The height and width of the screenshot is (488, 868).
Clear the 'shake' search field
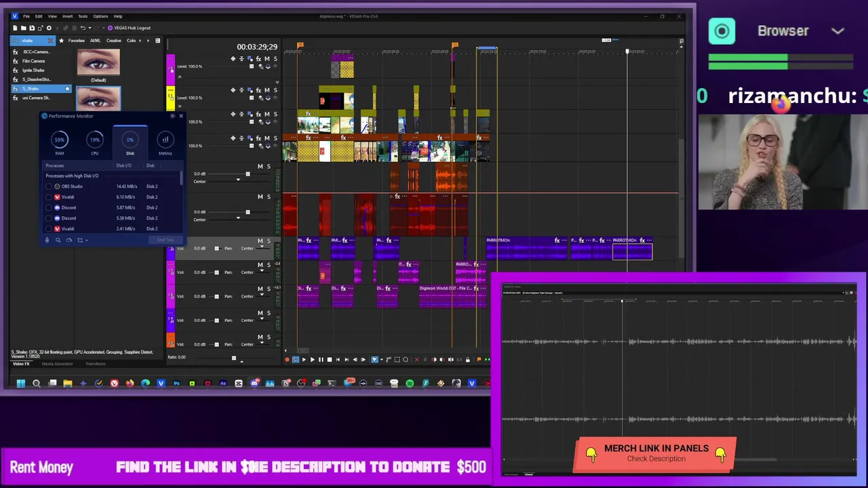click(x=50, y=41)
